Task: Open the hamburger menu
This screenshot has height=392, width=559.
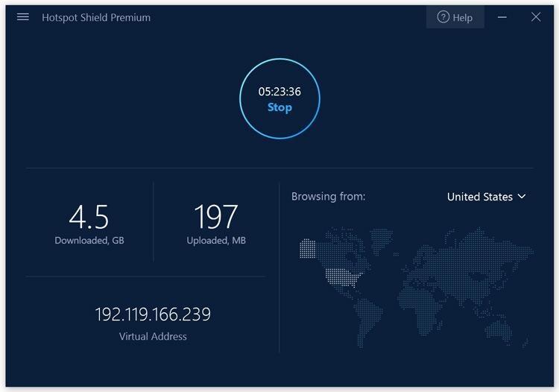Action: point(23,16)
